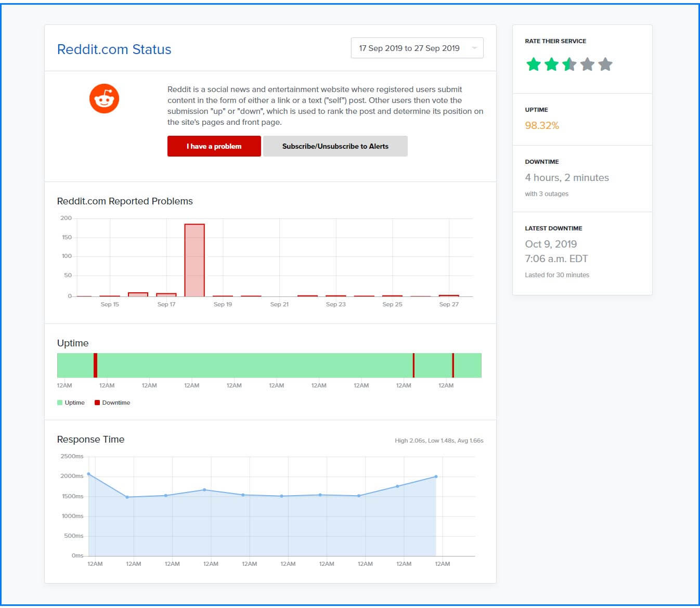Open the date range dropdown
700x608 pixels.
click(x=417, y=48)
